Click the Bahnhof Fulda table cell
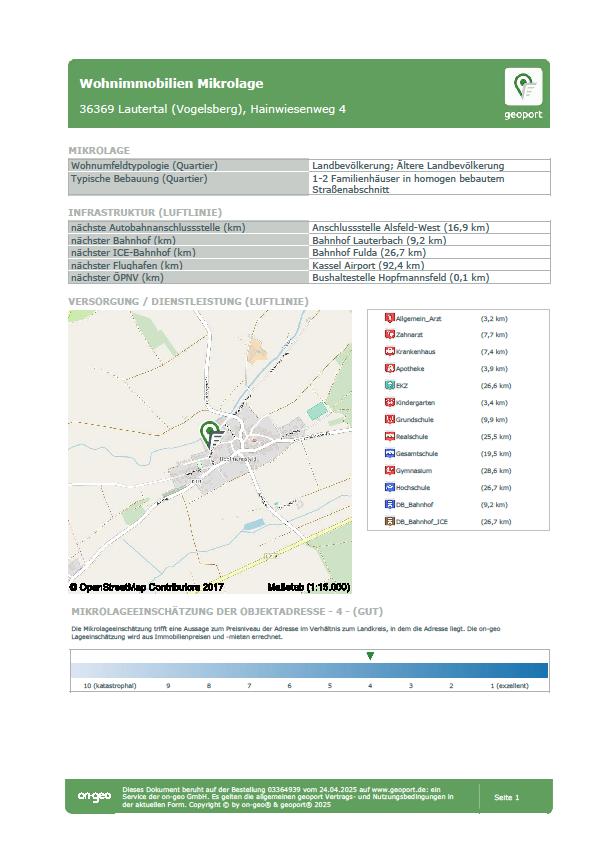Viewport: 595px width, 842px height. click(x=430, y=252)
